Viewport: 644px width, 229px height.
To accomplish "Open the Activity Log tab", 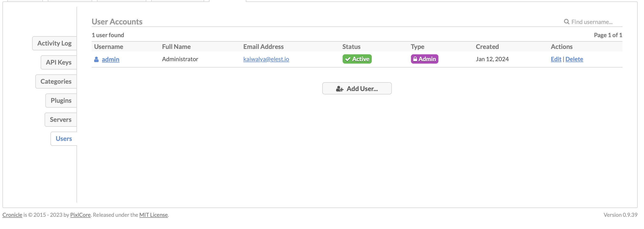I will point(54,43).
